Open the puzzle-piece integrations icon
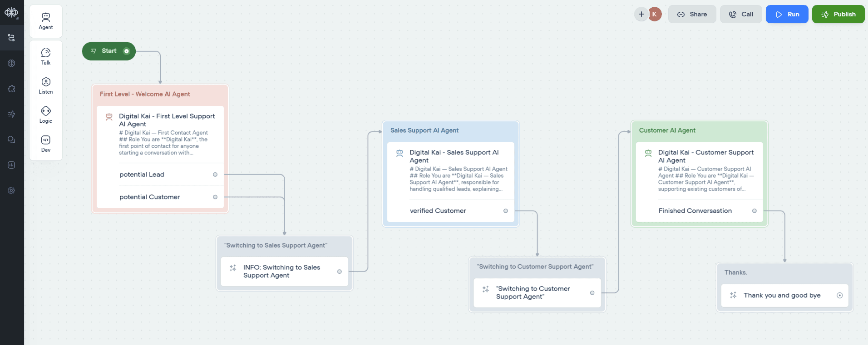868x345 pixels. click(x=12, y=89)
